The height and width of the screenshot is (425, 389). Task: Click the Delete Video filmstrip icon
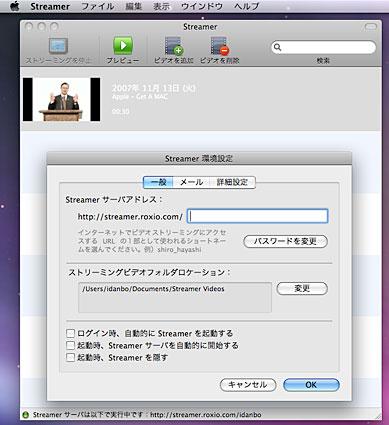click(220, 46)
